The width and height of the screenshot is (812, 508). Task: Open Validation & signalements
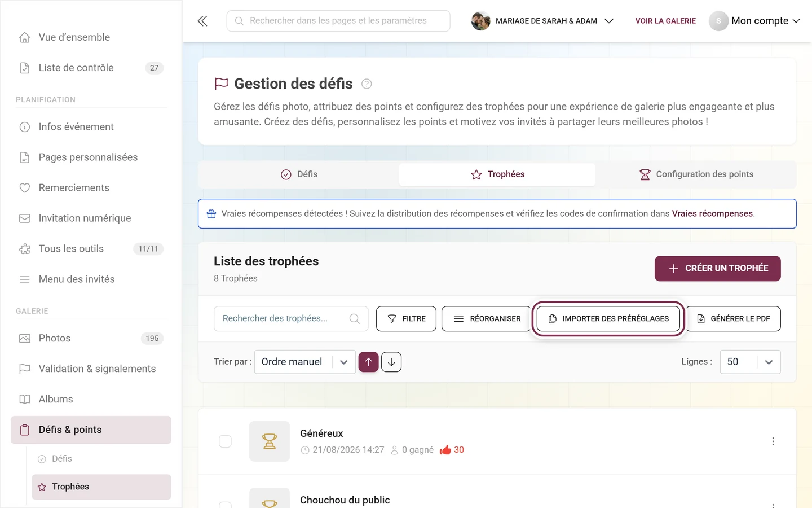click(x=91, y=369)
